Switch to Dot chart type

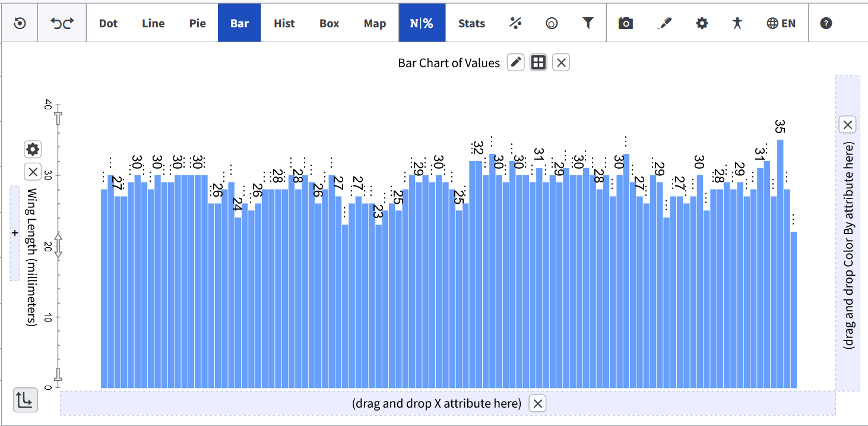point(108,23)
